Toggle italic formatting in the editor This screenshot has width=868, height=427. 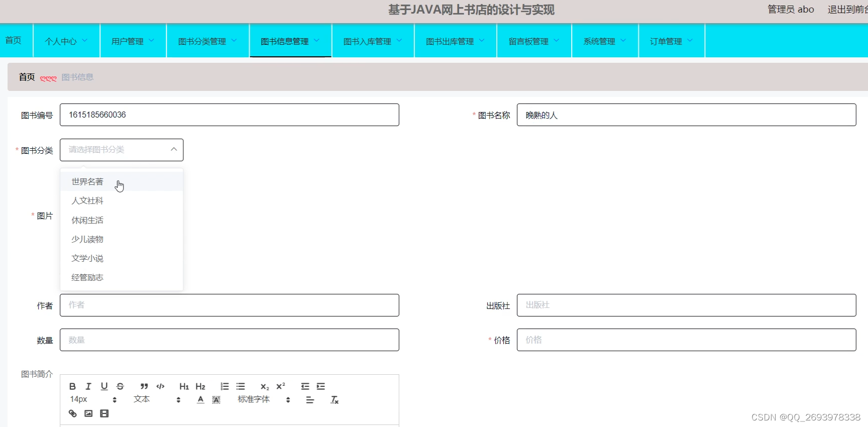pos(88,386)
